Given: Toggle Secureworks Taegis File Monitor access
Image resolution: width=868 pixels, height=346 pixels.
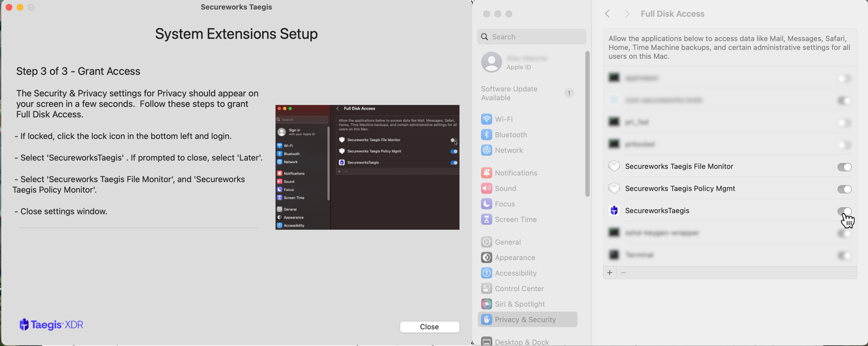Looking at the screenshot, I should 844,167.
